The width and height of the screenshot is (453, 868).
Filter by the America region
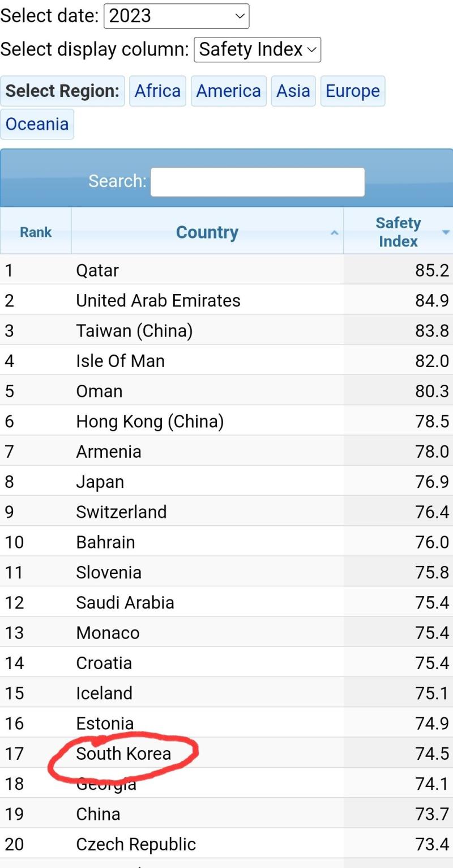229,91
